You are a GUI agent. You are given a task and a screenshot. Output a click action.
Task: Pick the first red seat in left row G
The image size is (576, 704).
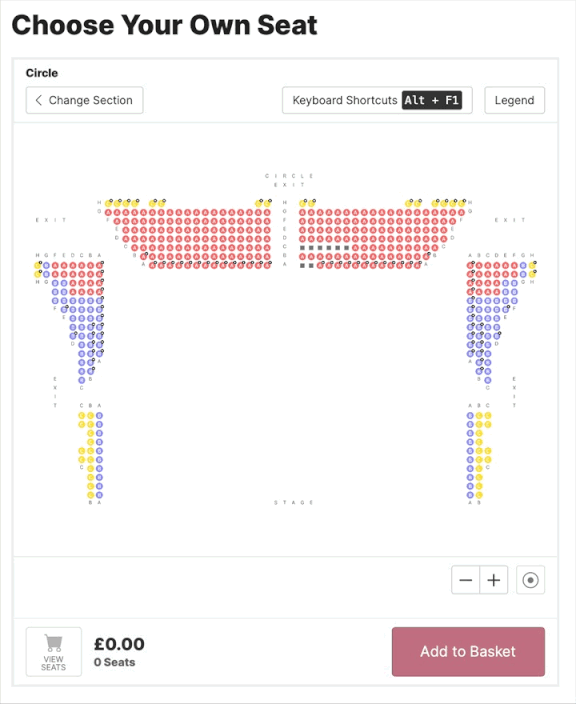point(109,212)
